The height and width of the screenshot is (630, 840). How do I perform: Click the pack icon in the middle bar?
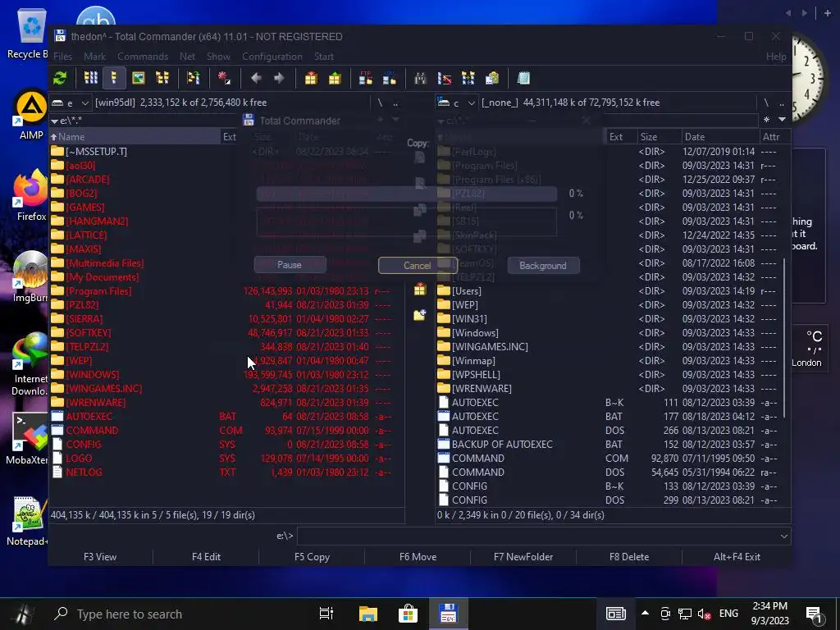pos(420,290)
